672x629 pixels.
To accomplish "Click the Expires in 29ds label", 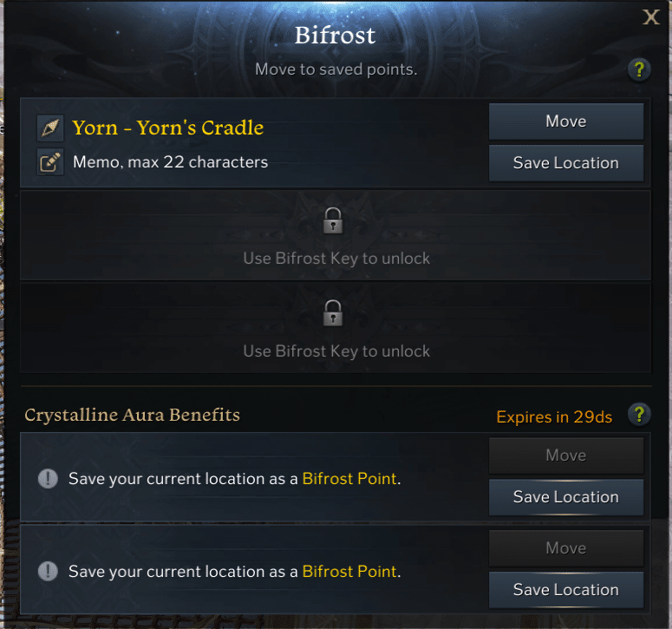I will (554, 416).
